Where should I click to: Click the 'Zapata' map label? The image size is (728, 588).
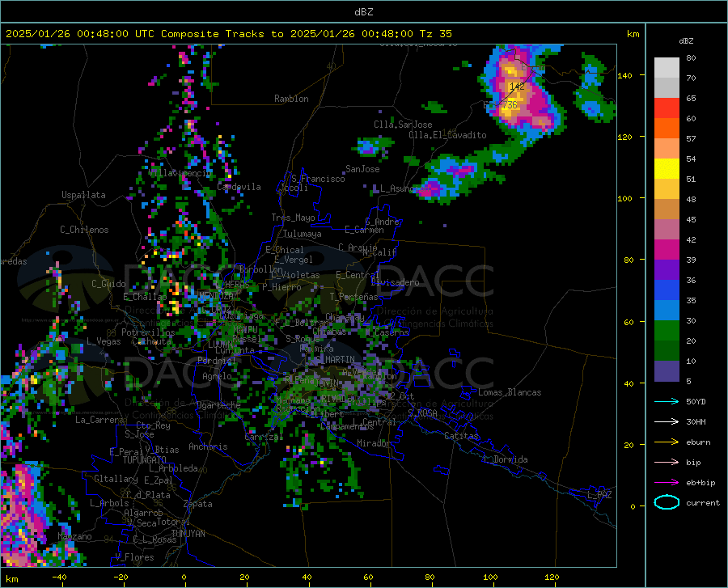pos(198,504)
